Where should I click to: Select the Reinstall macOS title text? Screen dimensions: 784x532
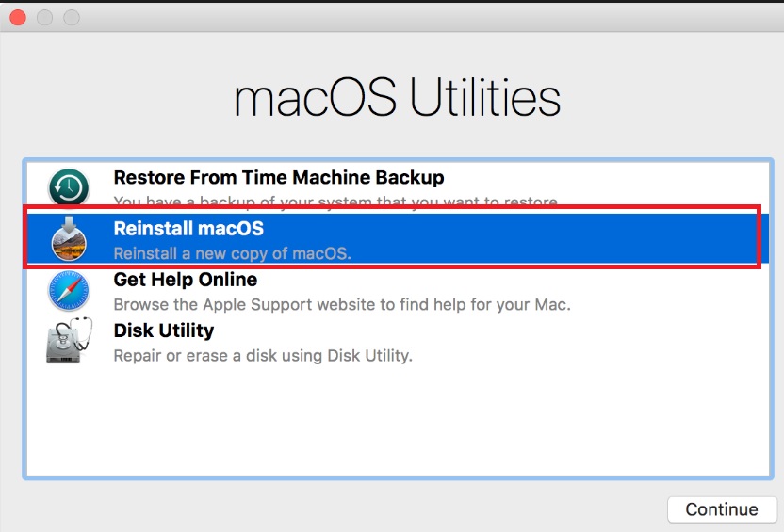pos(188,228)
